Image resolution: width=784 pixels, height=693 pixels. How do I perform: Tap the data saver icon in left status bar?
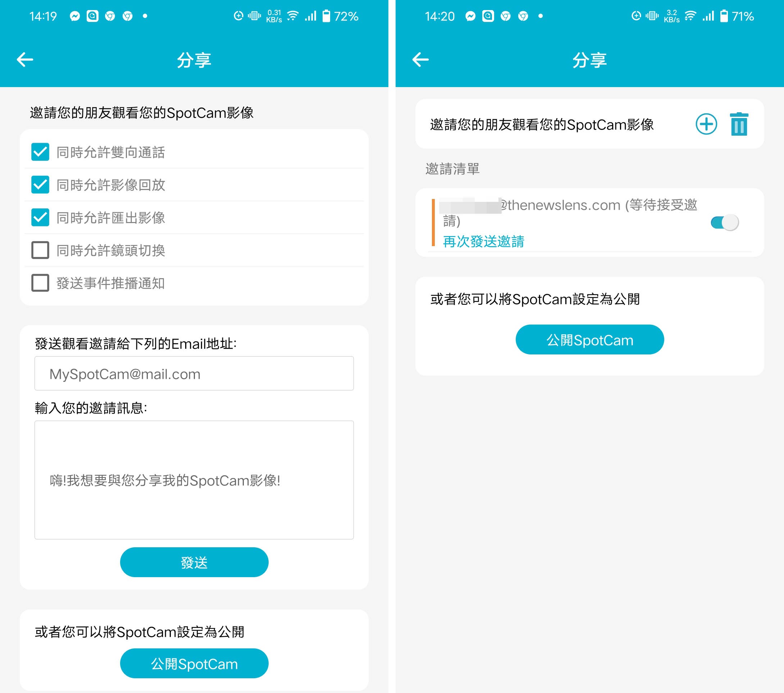point(238,16)
